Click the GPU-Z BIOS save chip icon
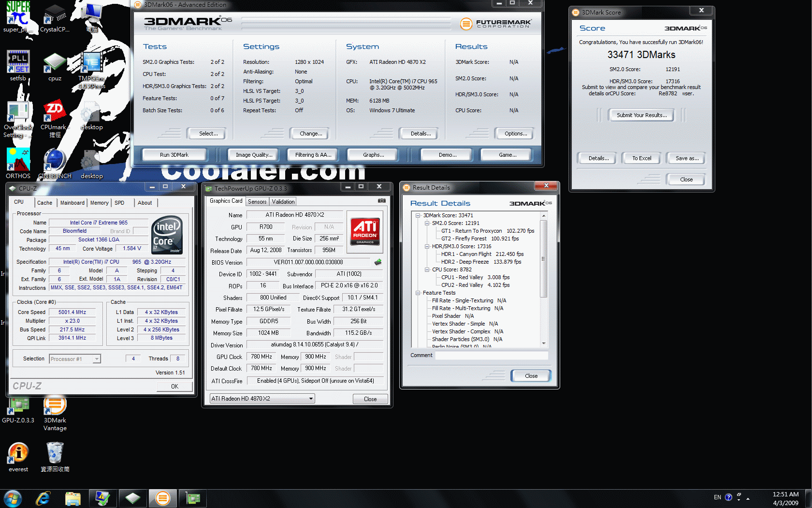 [x=378, y=262]
